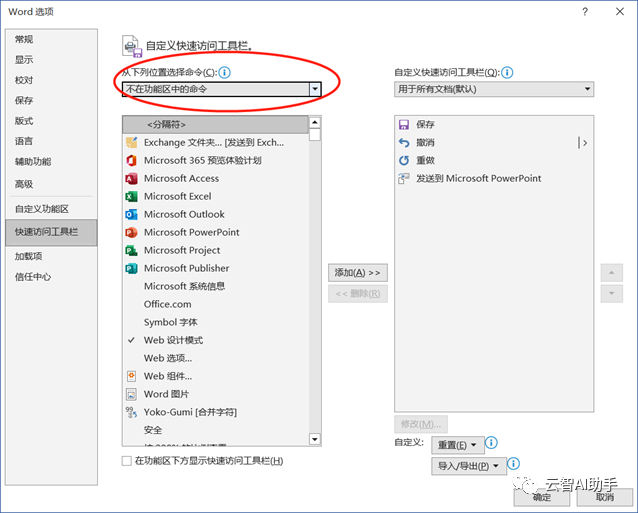The height and width of the screenshot is (513, 638).
Task: Select Web 选项... in the command list
Action: pos(215,358)
